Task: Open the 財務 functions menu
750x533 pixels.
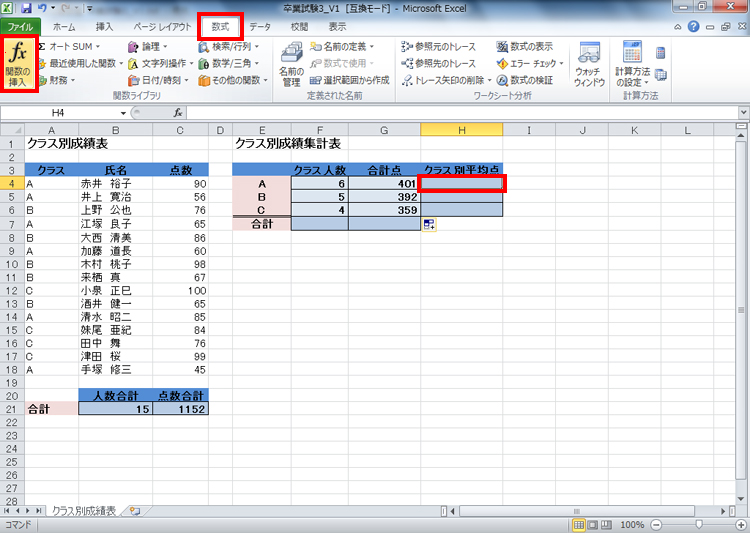Action: point(57,80)
